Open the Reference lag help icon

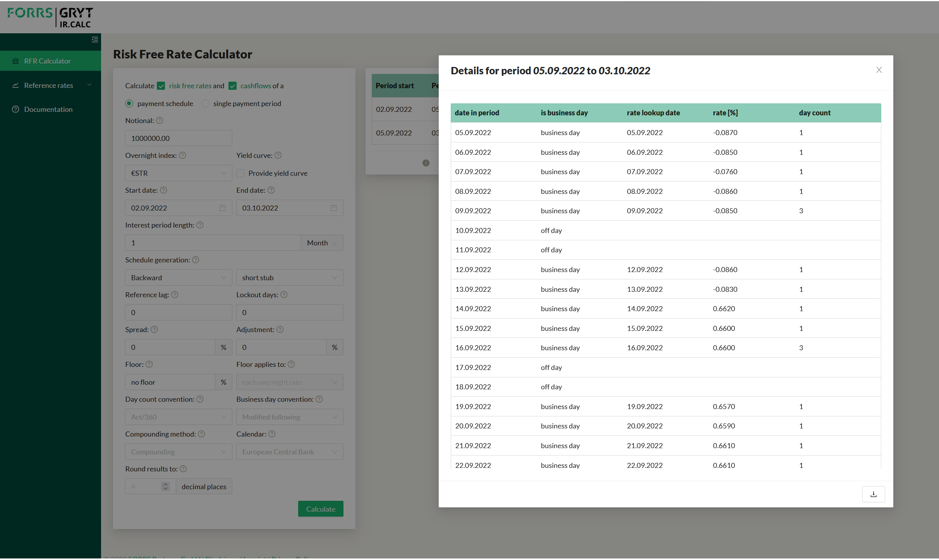175,295
